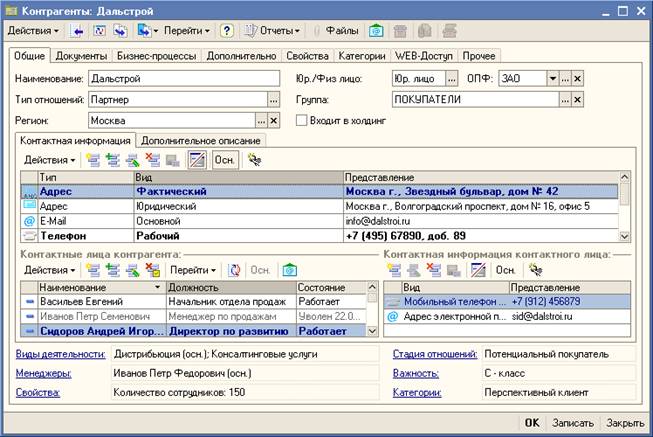Switch to the Дополнительно tab
653x437 pixels.
pyautogui.click(x=242, y=56)
